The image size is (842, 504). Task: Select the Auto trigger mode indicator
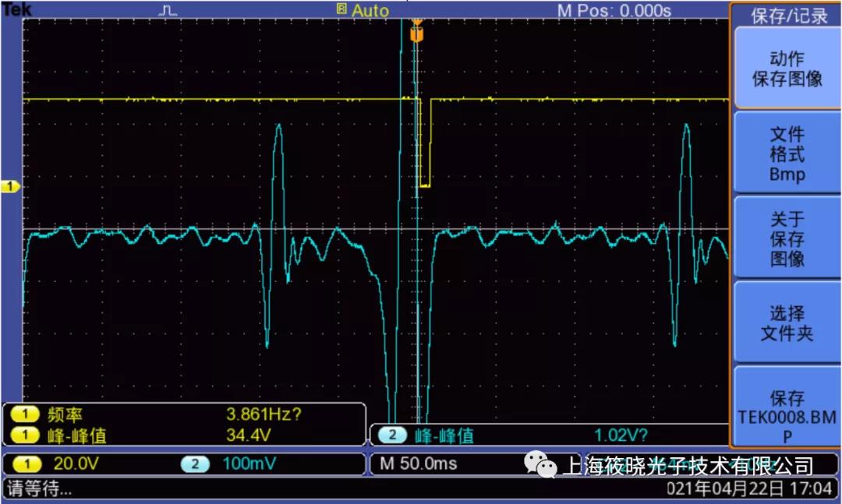363,10
